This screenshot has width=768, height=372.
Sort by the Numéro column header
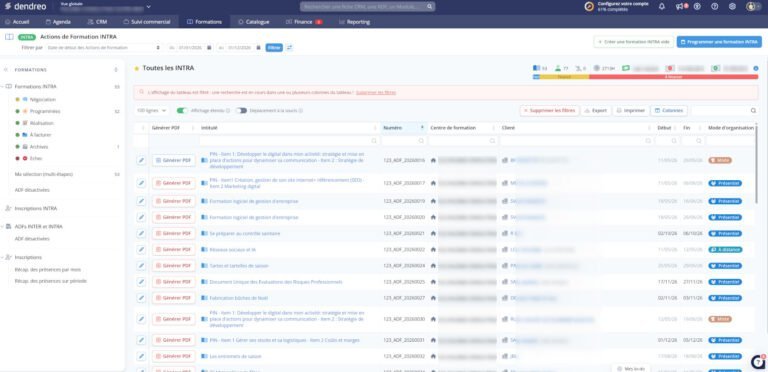404,128
